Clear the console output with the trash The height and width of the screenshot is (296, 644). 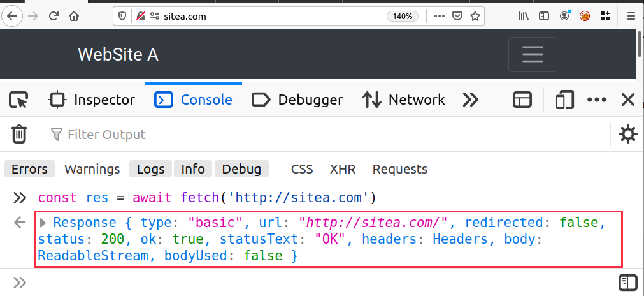click(19, 135)
